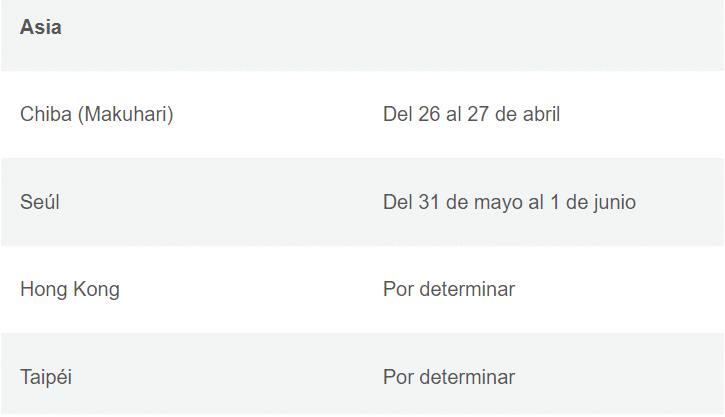Select the Seúl city cell
The image size is (725, 417).
click(x=40, y=202)
